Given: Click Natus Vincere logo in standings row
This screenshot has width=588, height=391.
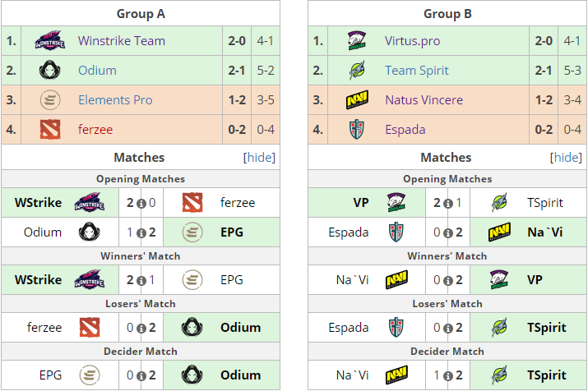Looking at the screenshot, I should coord(357,100).
